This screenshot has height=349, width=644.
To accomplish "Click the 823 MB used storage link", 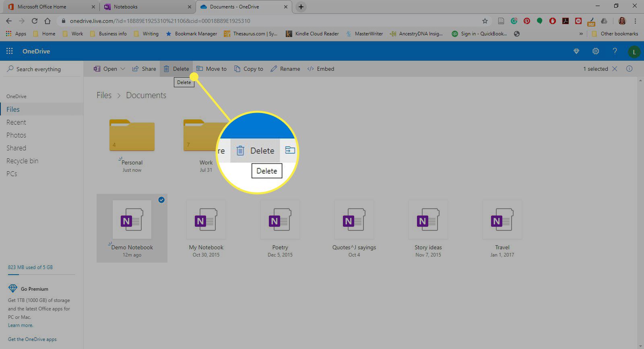I will coord(30,267).
